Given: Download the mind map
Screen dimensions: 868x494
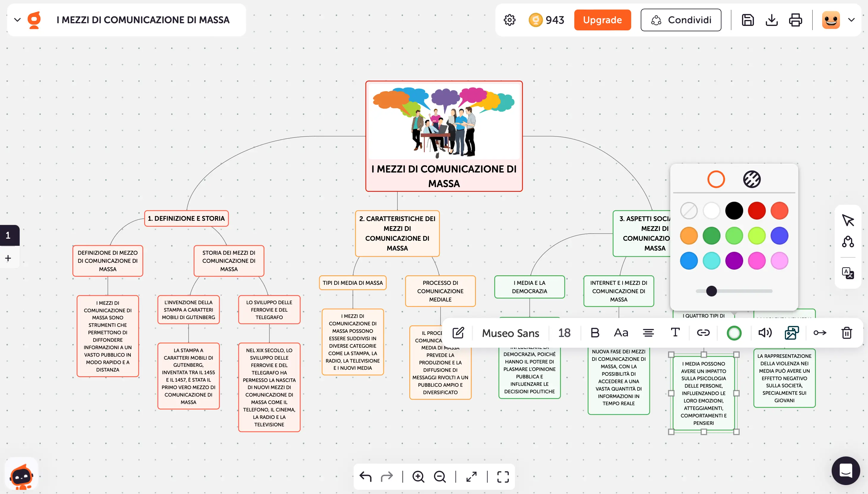Looking at the screenshot, I should click(771, 20).
